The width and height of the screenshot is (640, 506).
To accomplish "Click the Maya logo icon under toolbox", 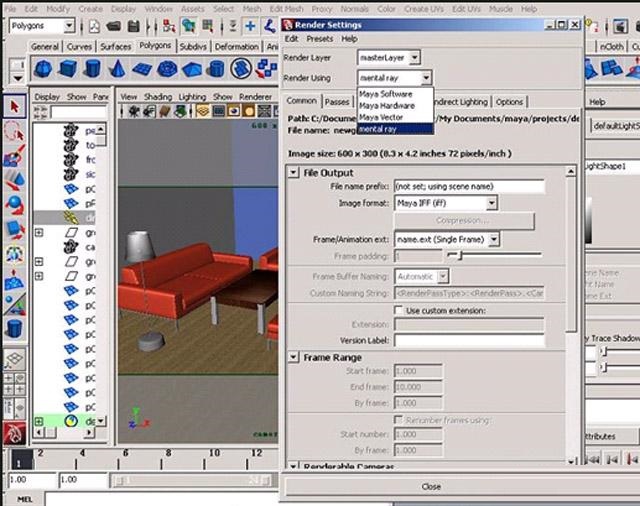I will (x=15, y=433).
